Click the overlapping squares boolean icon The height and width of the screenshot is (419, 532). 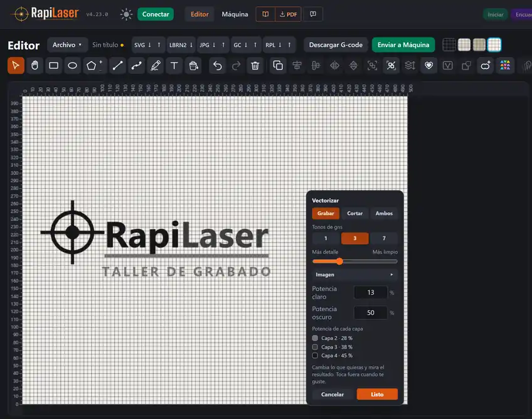coord(467,65)
